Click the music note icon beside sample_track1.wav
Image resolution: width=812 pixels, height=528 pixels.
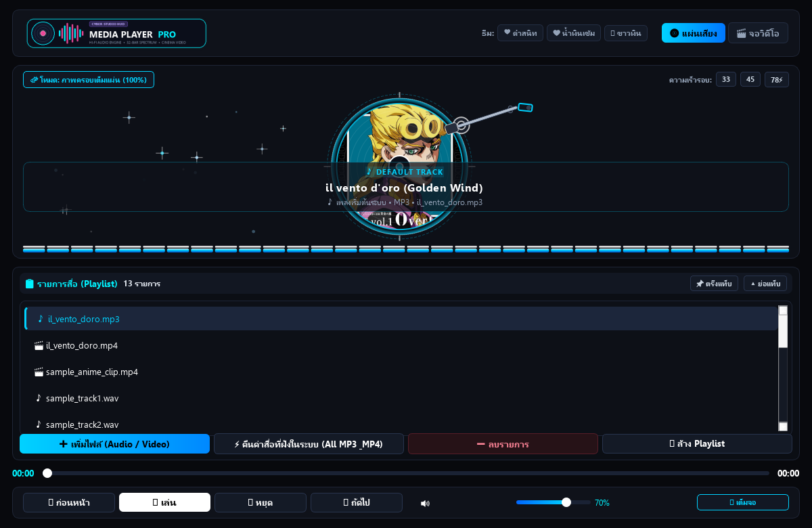pos(39,398)
